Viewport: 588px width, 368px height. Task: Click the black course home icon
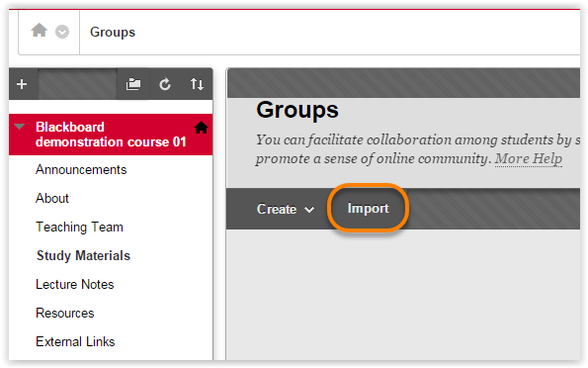click(x=201, y=128)
